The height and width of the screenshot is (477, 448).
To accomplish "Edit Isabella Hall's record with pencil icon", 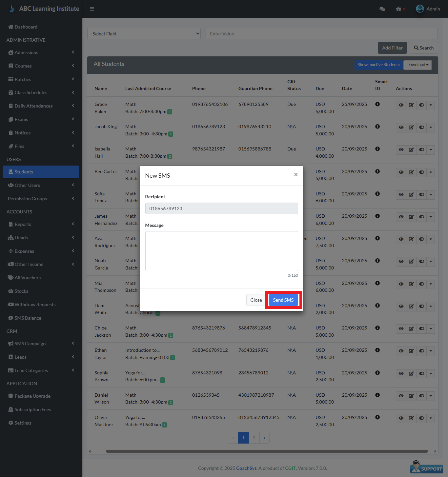I will [x=411, y=150].
